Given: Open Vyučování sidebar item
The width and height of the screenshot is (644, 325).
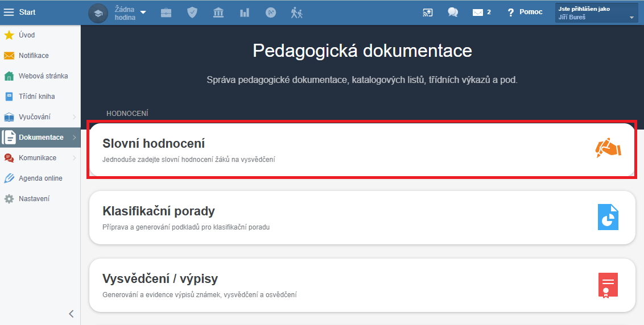Looking at the screenshot, I should click(x=40, y=117).
